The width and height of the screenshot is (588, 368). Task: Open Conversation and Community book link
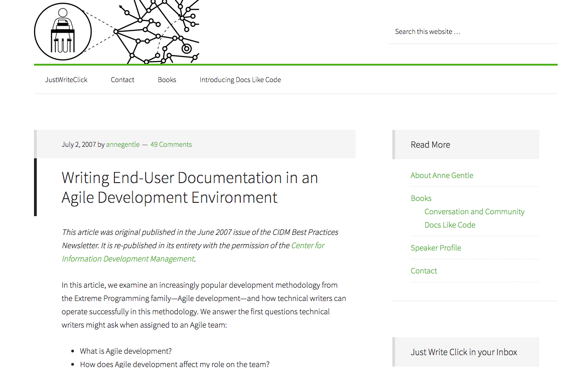point(475,212)
